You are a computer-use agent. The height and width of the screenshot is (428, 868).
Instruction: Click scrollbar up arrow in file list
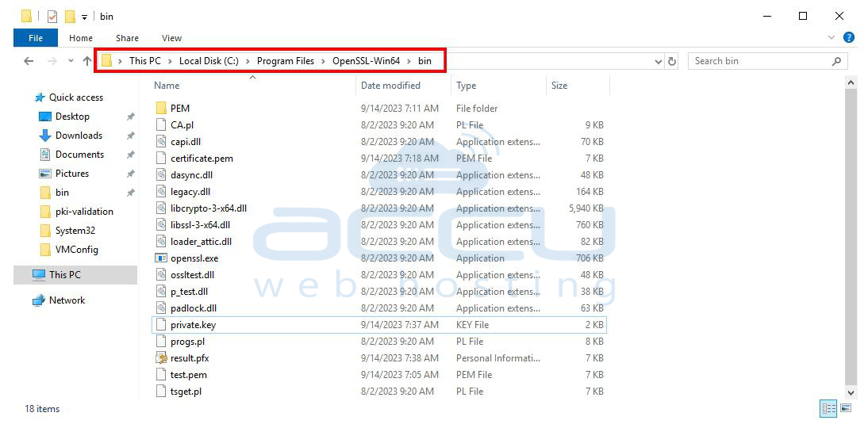click(851, 83)
